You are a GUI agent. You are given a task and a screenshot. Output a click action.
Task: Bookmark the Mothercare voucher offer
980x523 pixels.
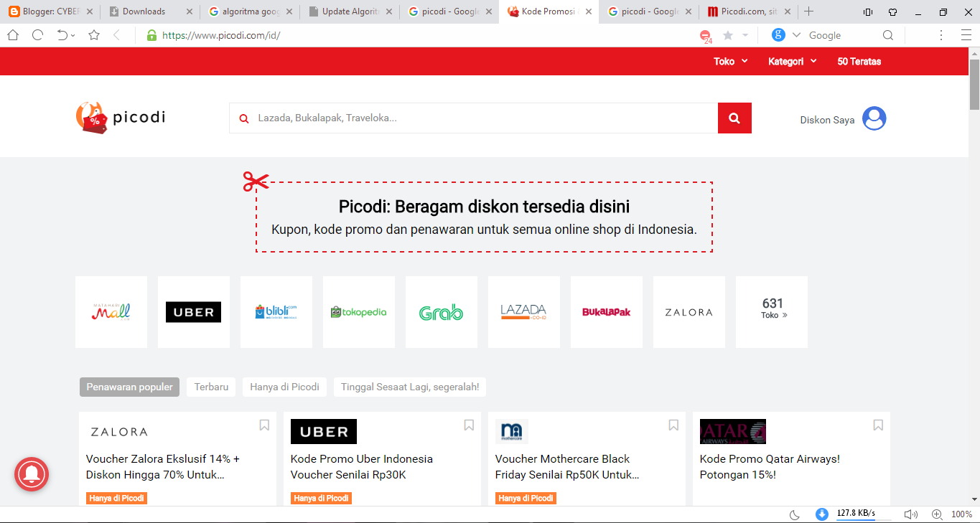coord(673,425)
